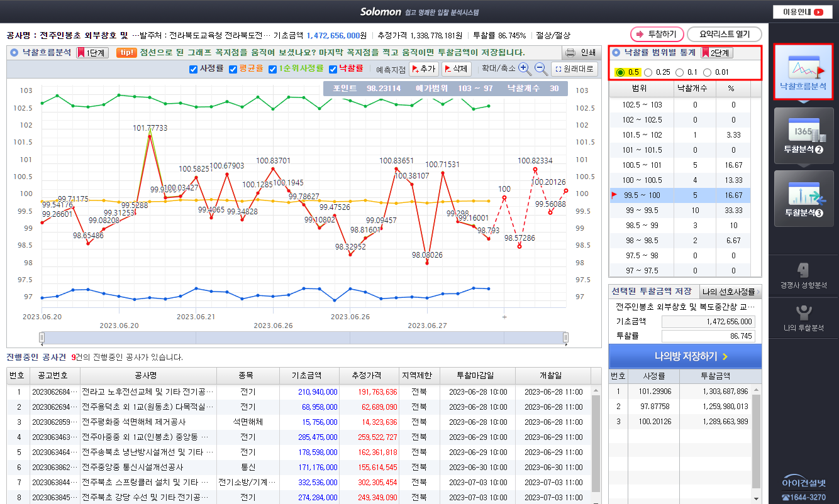The height and width of the screenshot is (504, 839).
Task: Open 나의 투찰분석 in sidebar
Action: (x=803, y=318)
